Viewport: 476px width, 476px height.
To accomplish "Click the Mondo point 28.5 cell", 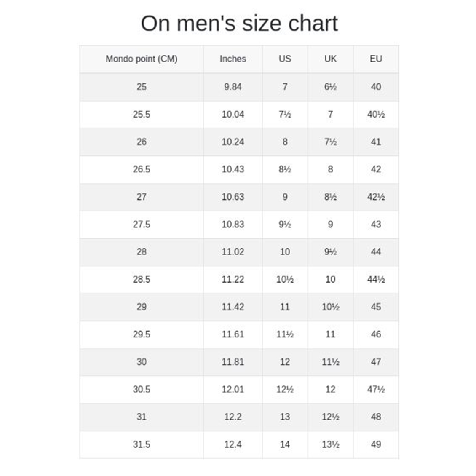I will click(142, 279).
